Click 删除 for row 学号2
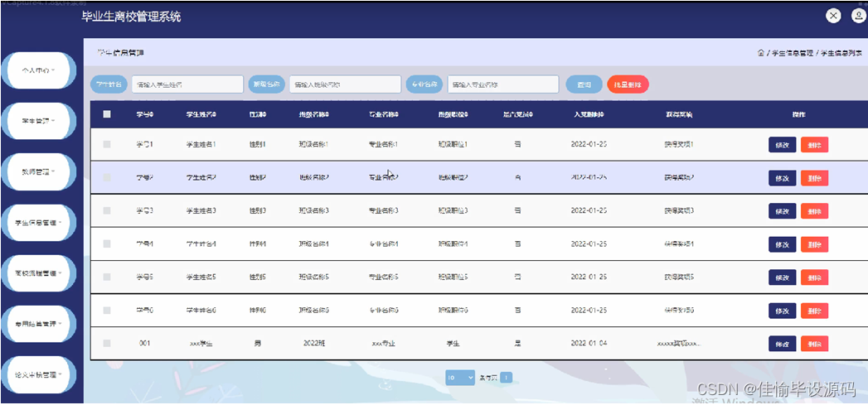The width and height of the screenshot is (868, 405). 814,178
